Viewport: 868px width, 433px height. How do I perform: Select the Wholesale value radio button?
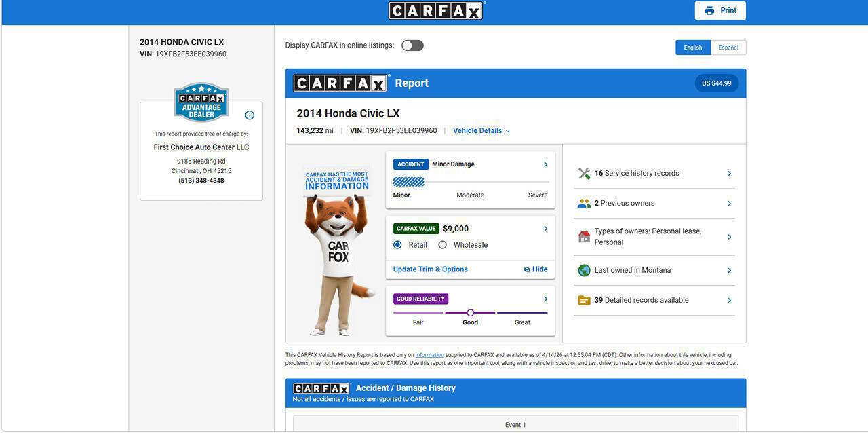tap(443, 245)
